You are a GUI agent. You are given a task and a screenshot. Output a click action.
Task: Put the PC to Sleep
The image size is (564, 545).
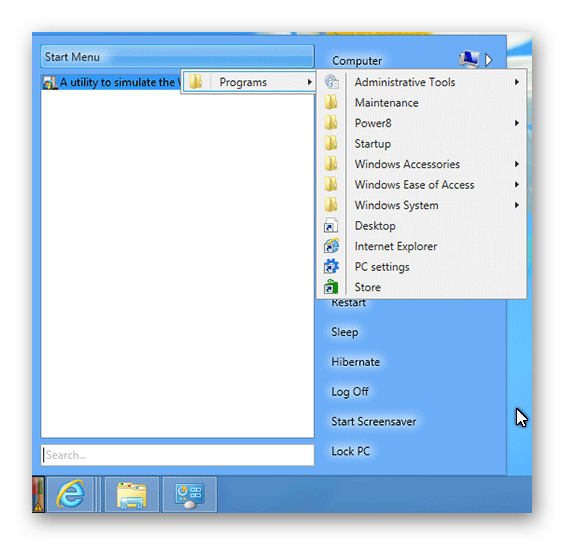pyautogui.click(x=345, y=332)
